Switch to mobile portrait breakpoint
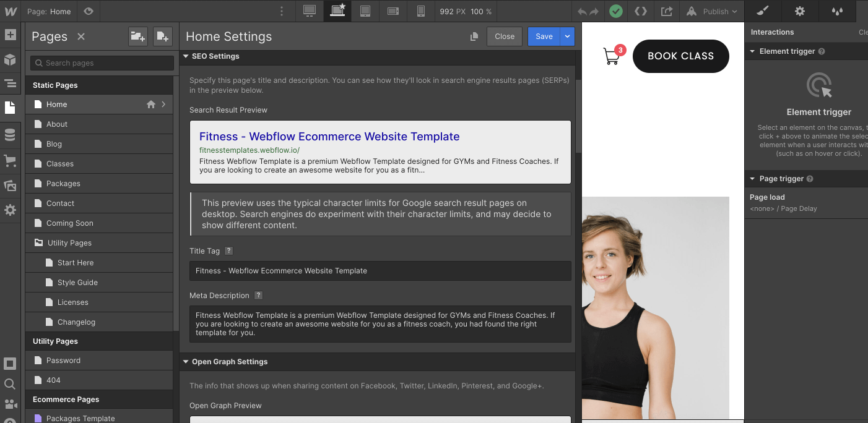Viewport: 868px width, 423px height. (x=421, y=11)
